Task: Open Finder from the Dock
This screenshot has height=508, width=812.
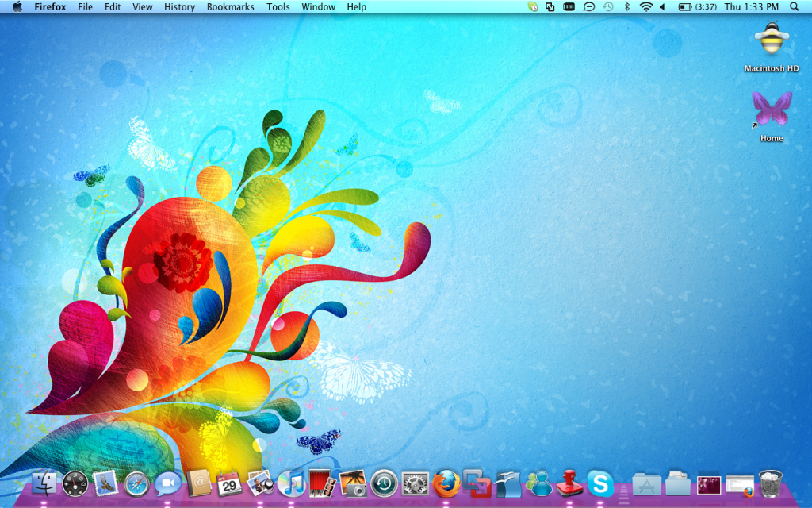Action: (x=44, y=483)
